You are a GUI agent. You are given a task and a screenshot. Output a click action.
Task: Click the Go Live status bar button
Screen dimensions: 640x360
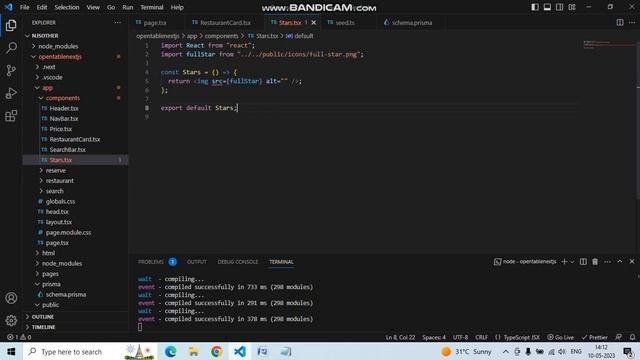point(560,337)
